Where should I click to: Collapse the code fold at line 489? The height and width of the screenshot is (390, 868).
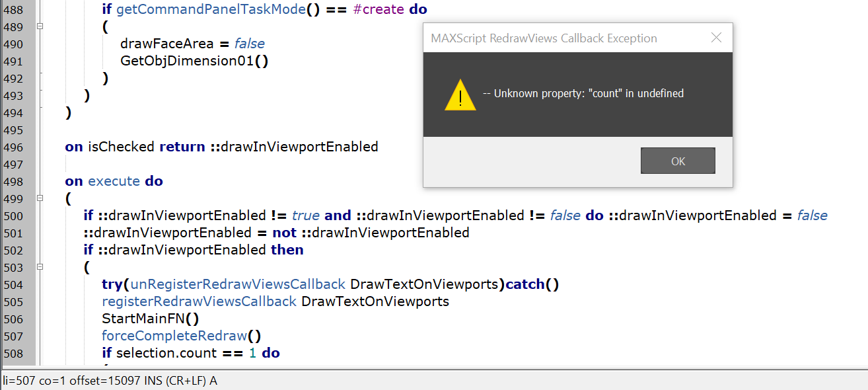pyautogui.click(x=40, y=27)
